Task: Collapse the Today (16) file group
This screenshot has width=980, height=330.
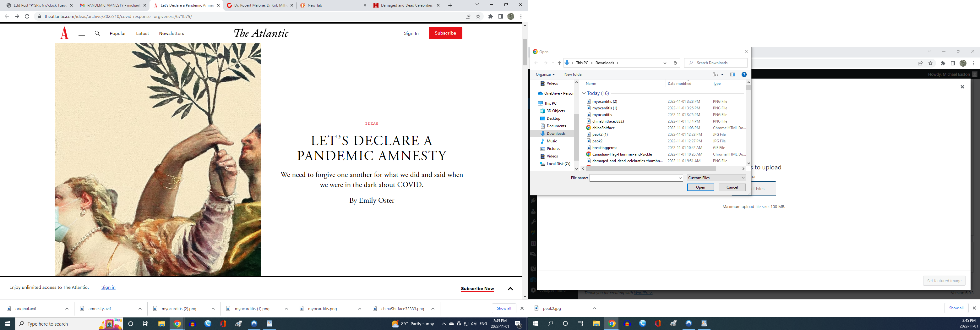Action: (x=584, y=93)
